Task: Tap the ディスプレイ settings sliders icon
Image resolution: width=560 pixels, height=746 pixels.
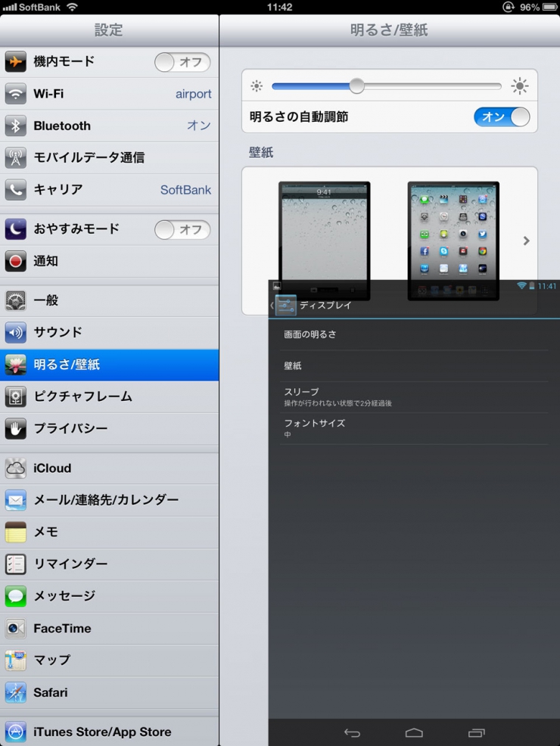Action: click(x=285, y=305)
